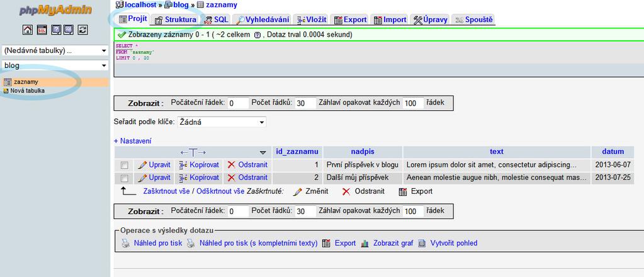Click the pencil icon in row 1
Screen dimensions: 644x277
click(x=142, y=165)
